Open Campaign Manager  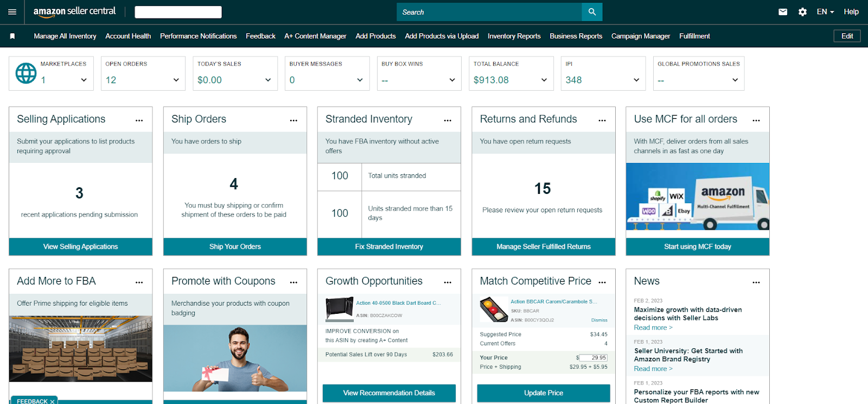point(641,36)
